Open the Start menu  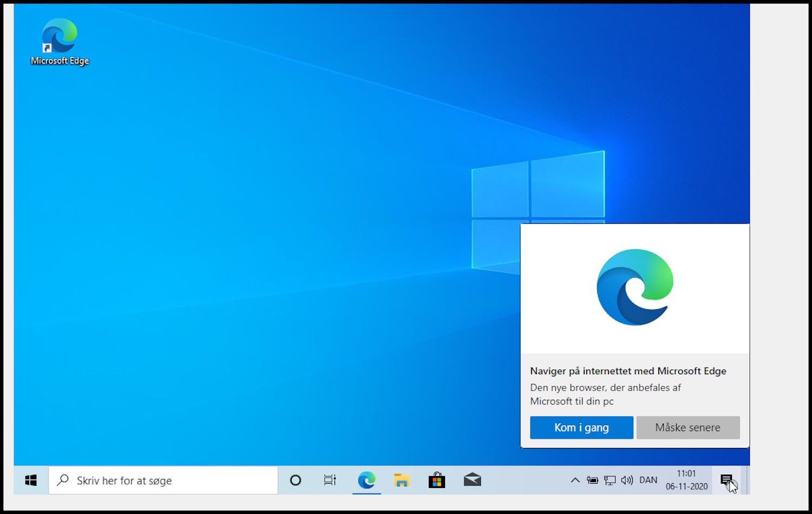tap(30, 480)
